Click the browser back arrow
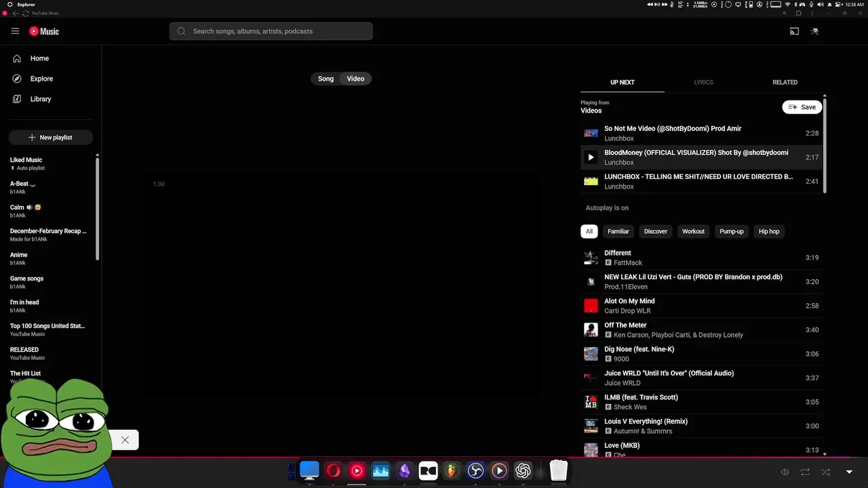Viewport: 868px width, 488px height. pos(16,14)
